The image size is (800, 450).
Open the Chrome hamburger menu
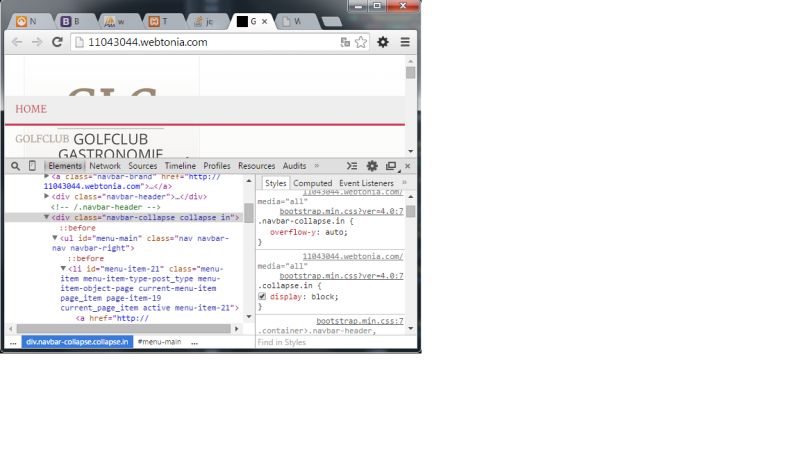click(x=405, y=42)
